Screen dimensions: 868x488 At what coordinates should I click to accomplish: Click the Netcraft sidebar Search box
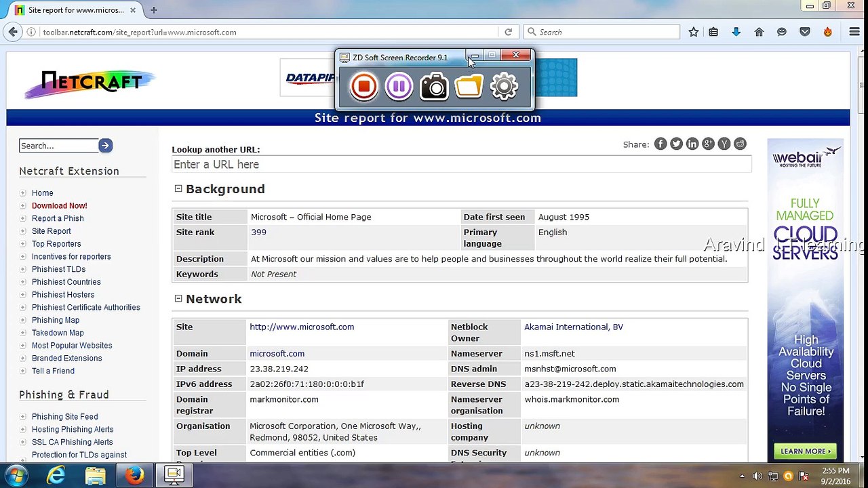pos(58,145)
